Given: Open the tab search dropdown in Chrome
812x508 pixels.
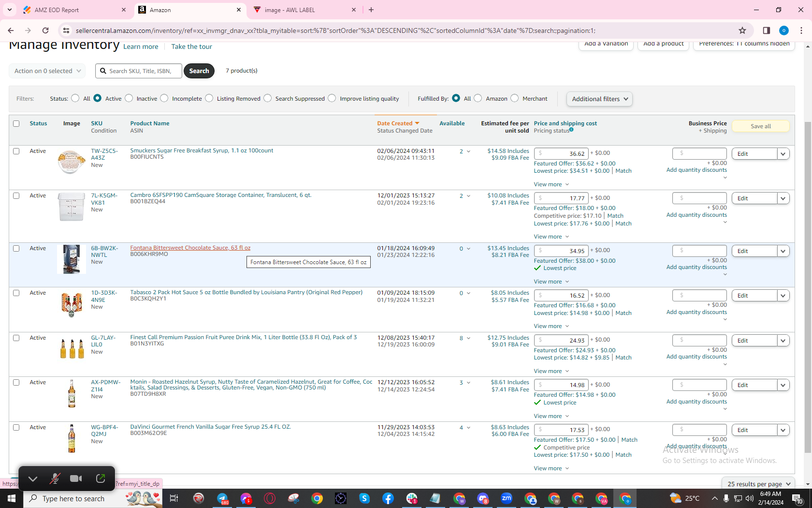Looking at the screenshot, I should [10, 10].
